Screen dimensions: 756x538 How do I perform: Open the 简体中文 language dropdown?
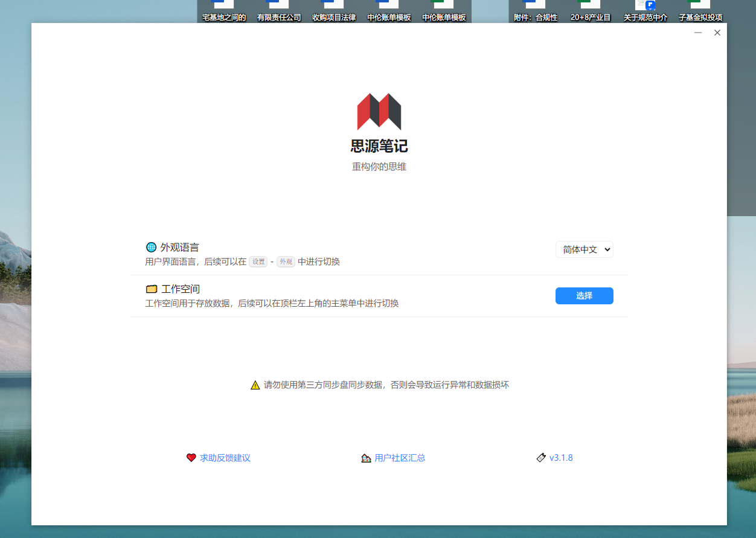tap(584, 249)
